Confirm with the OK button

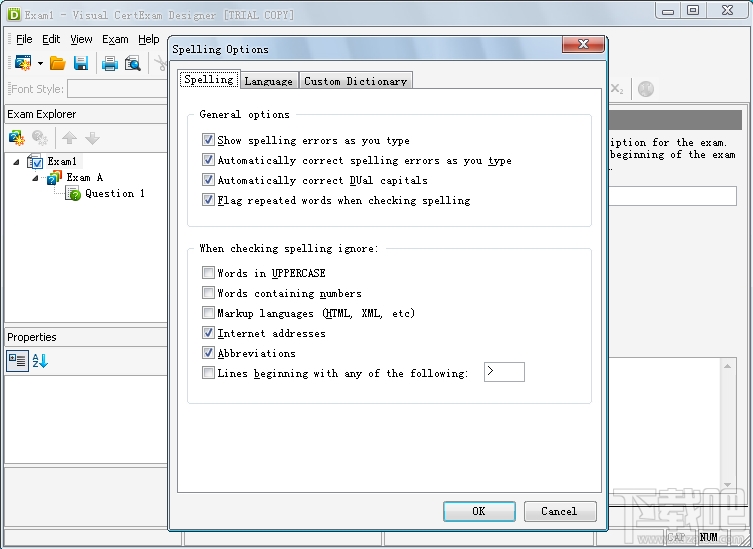tap(479, 512)
